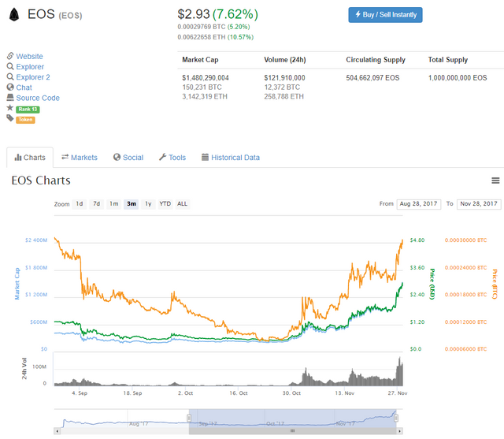
Task: Click the 150,231 BTC market cap value
Action: click(202, 87)
